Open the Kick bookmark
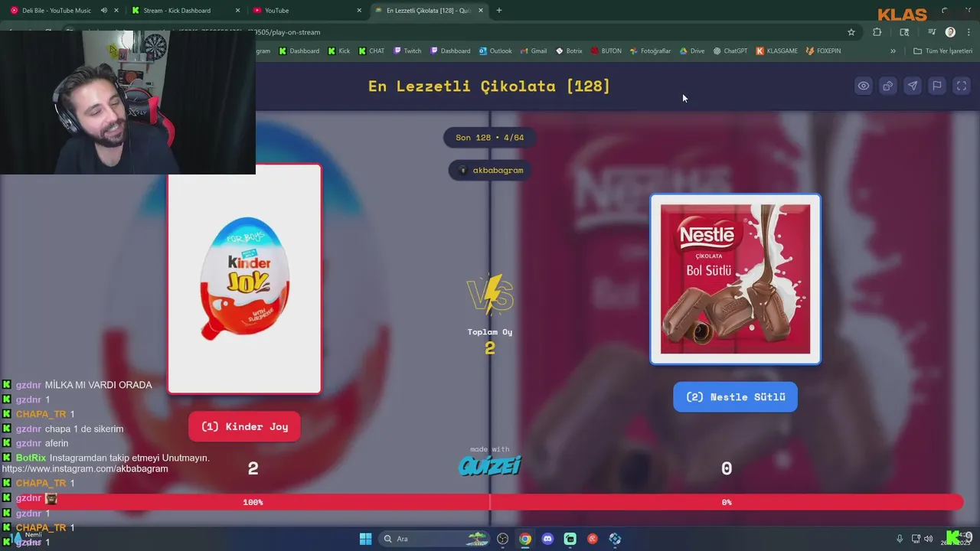 (338, 51)
